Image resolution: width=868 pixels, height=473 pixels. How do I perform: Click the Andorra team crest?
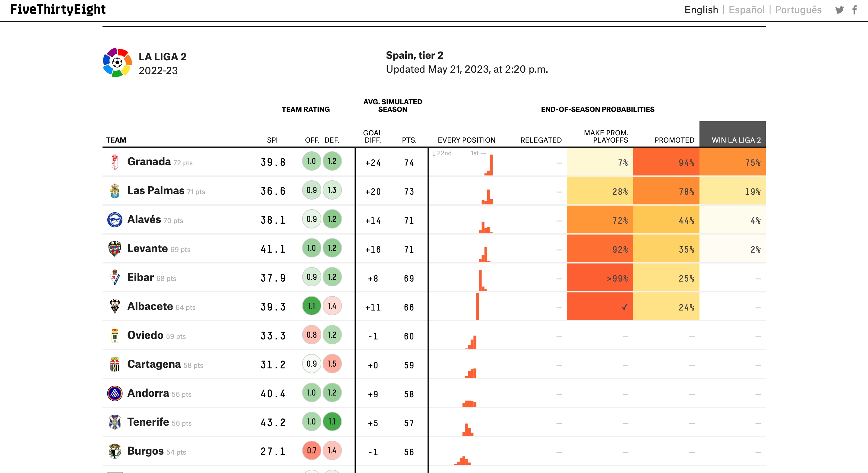point(115,393)
